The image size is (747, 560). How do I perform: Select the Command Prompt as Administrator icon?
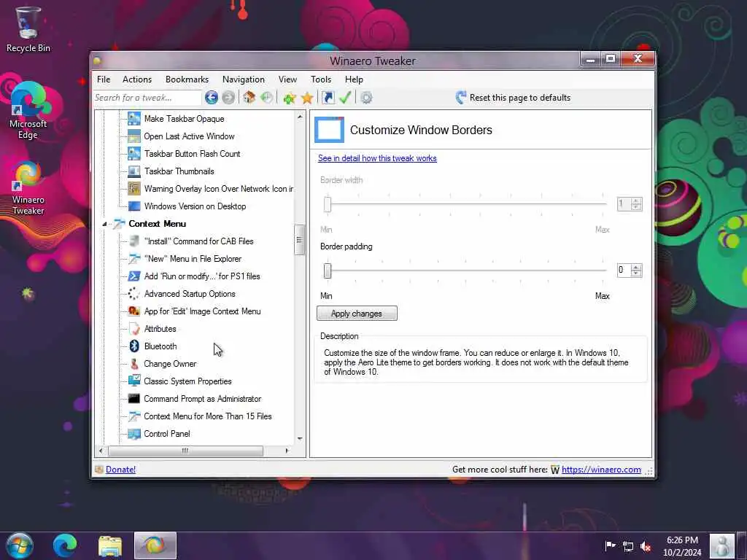[134, 399]
